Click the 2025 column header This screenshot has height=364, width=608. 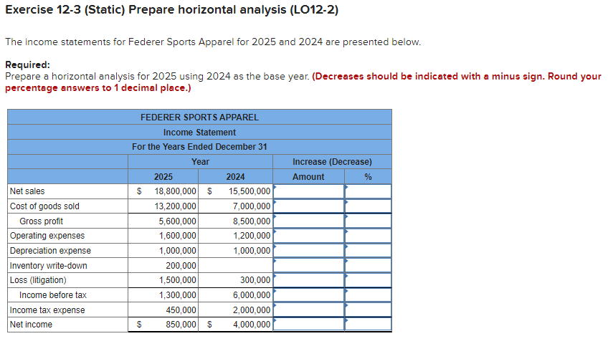[x=163, y=177]
